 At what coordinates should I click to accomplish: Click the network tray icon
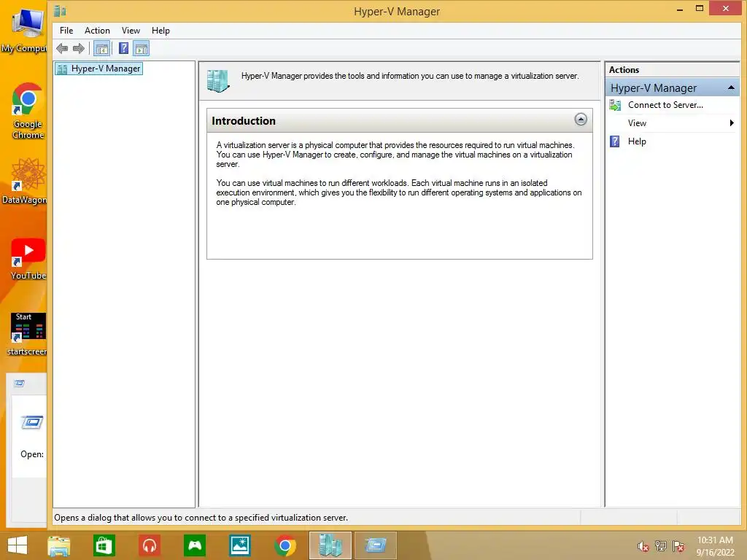661,546
